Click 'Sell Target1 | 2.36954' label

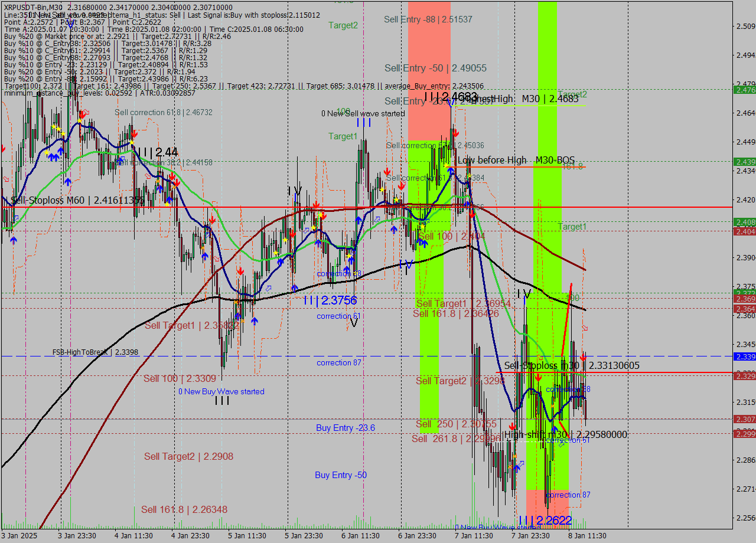coord(464,303)
